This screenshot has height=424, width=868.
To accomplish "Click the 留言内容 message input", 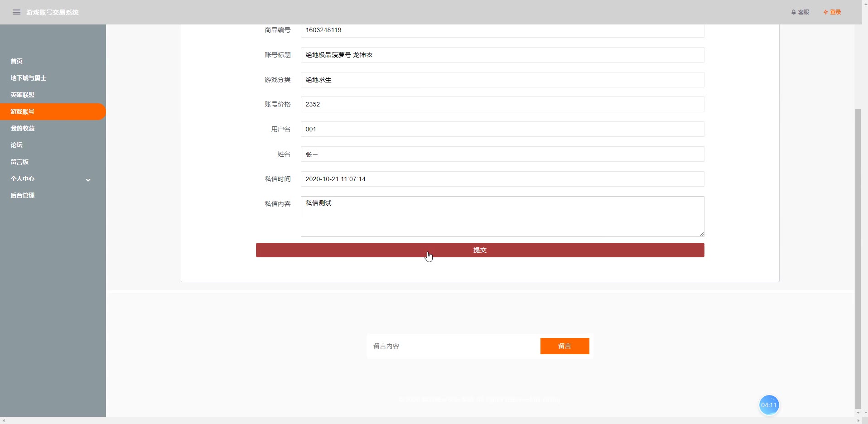I will pyautogui.click(x=453, y=346).
